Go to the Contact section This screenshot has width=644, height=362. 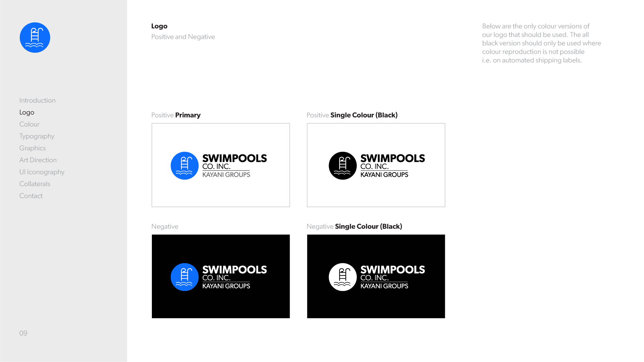coord(31,196)
